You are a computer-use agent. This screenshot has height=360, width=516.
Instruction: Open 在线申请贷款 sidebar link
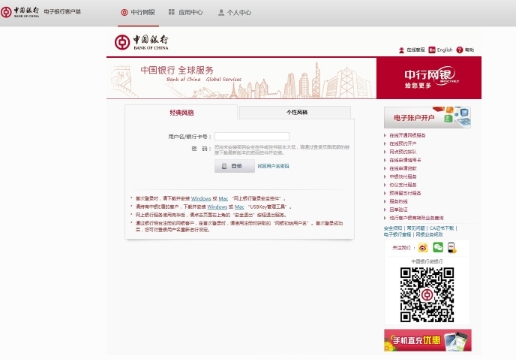tap(403, 168)
